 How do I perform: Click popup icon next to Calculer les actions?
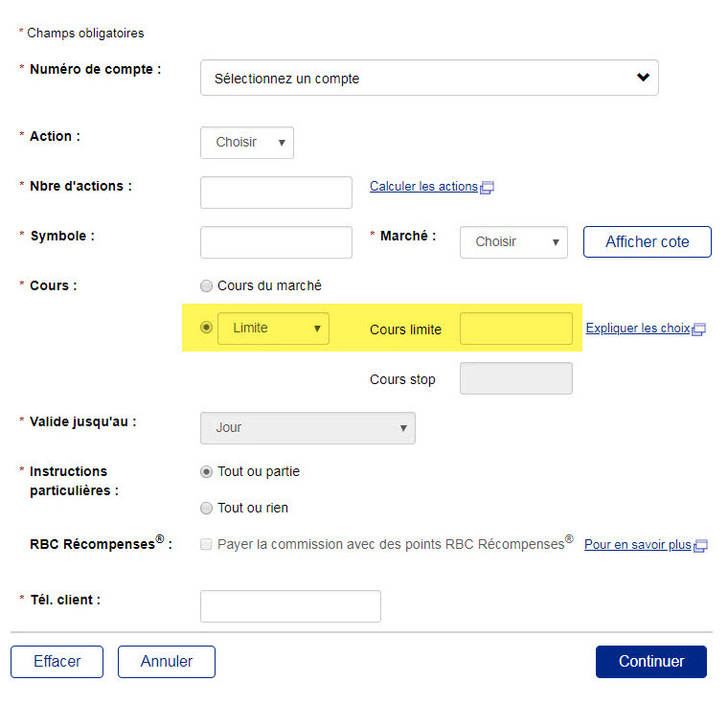click(x=487, y=188)
